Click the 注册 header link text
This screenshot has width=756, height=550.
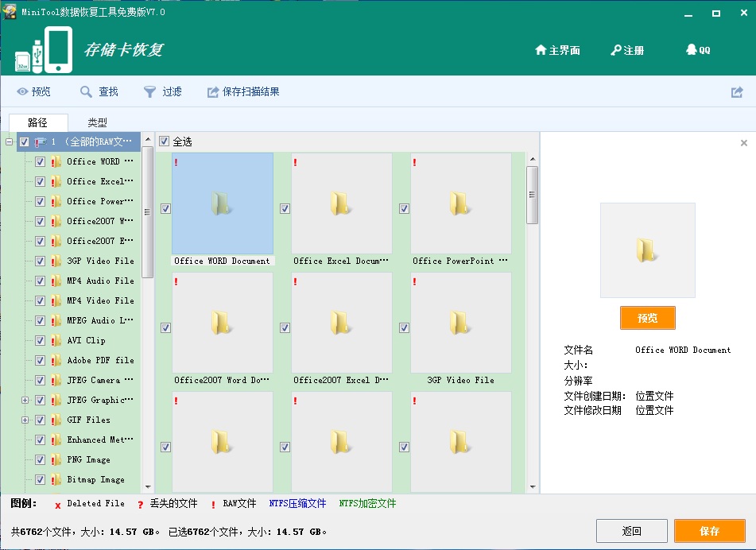(x=634, y=50)
